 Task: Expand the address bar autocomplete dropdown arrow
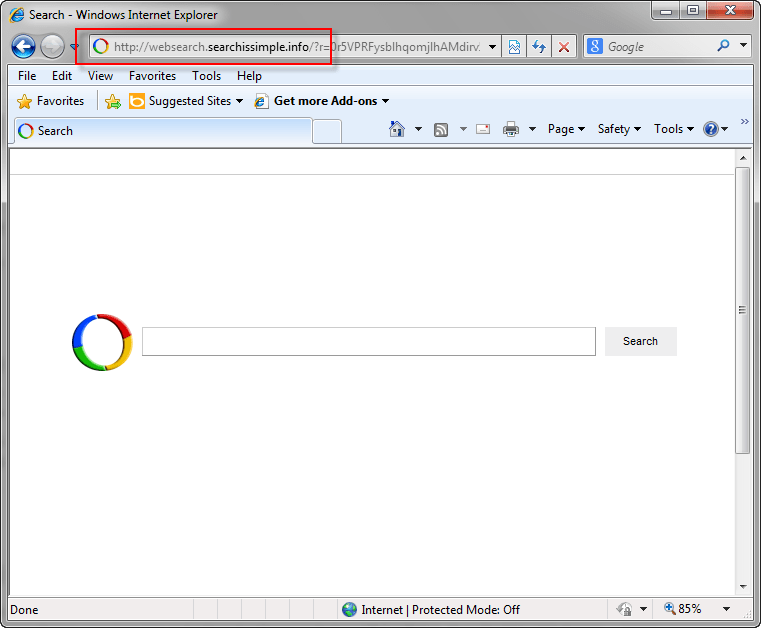point(492,47)
